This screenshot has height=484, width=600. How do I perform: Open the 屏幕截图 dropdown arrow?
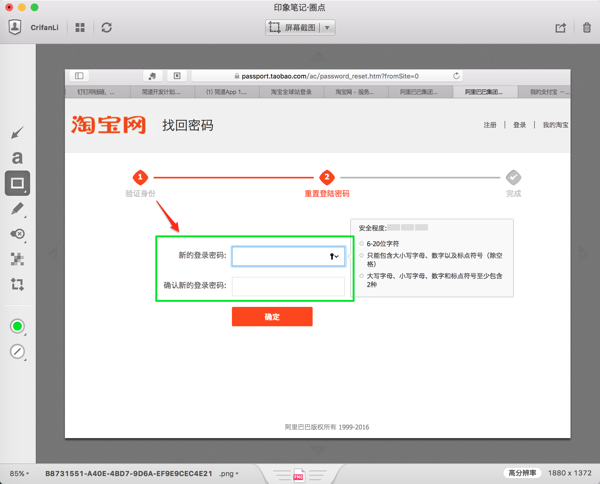coord(327,28)
